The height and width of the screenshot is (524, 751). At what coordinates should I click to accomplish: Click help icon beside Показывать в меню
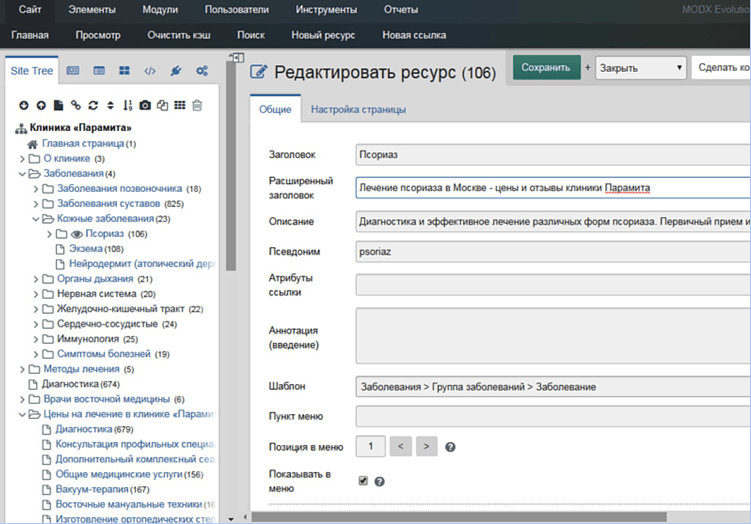380,481
